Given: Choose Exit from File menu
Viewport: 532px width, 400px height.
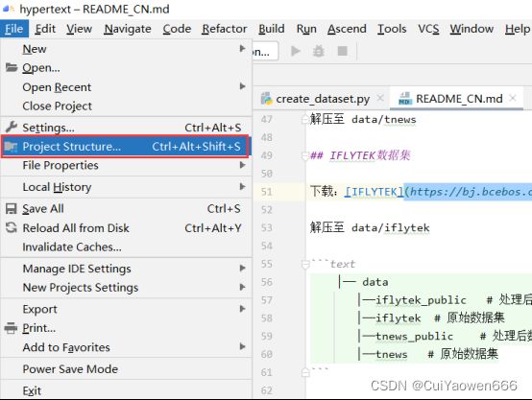Looking at the screenshot, I should pyautogui.click(x=126, y=390).
